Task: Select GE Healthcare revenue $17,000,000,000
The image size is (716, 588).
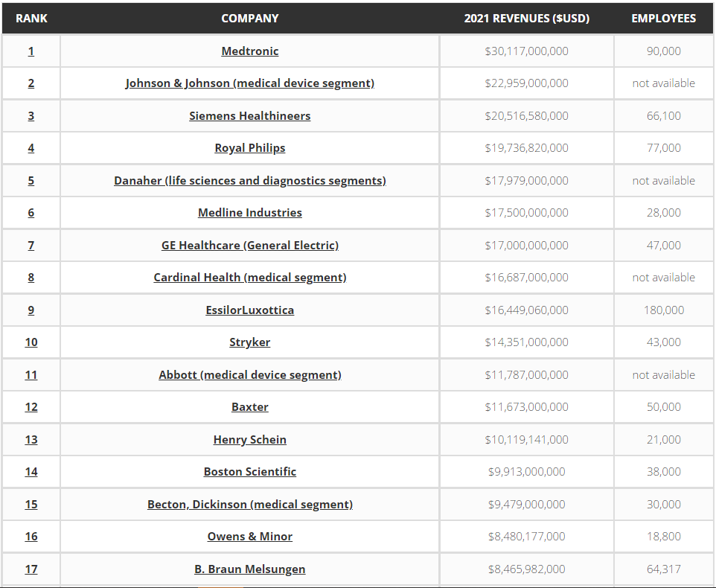Action: 526,246
